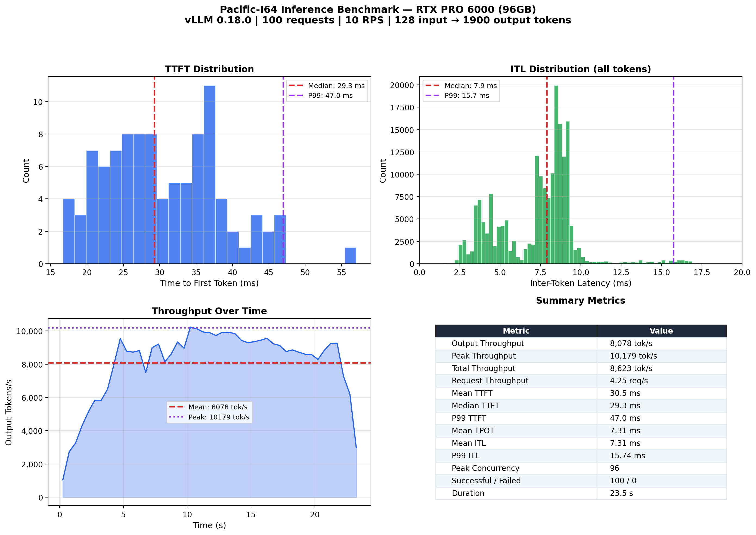The width and height of the screenshot is (756, 535).
Task: Click the Pacific-I64 benchmark title text
Action: 378,9
